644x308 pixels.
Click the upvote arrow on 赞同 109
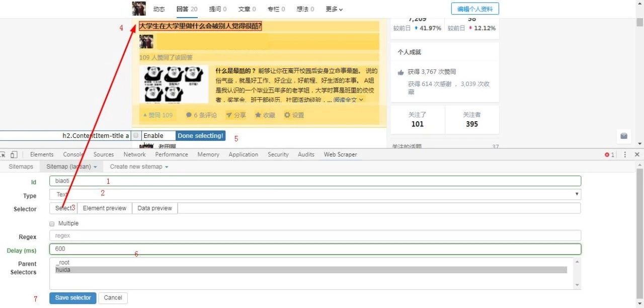[144, 115]
